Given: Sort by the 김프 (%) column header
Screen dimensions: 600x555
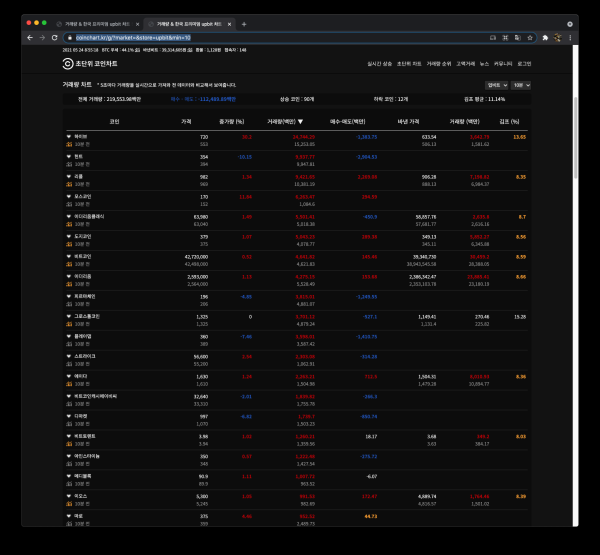Looking at the screenshot, I should point(509,121).
